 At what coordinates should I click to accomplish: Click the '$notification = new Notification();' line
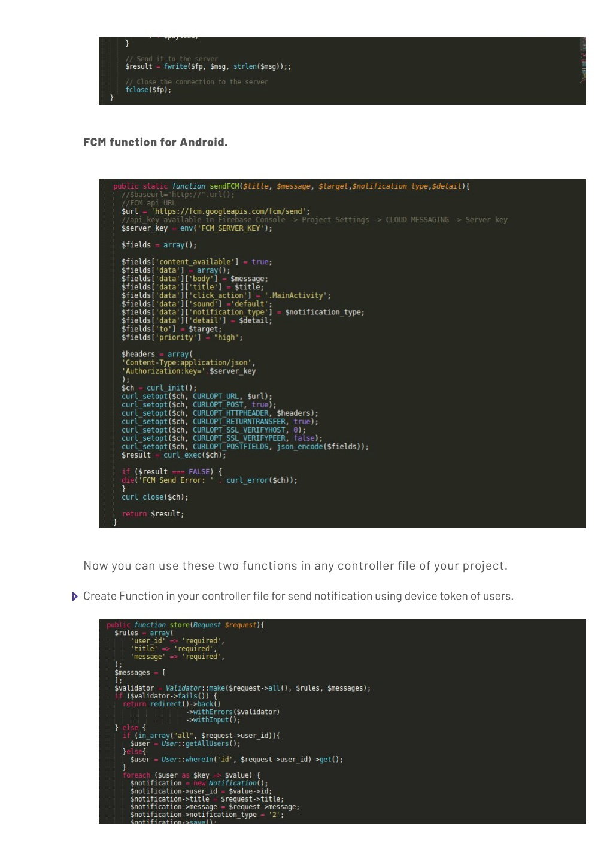(199, 783)
